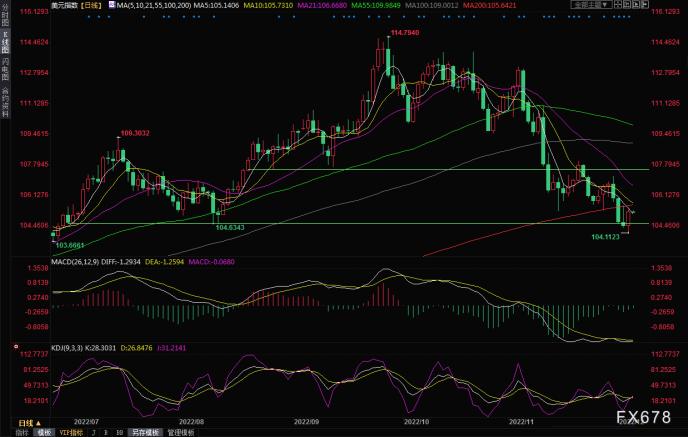Click the KDJ(9,3,3) indicator label
Viewport: 688px width, 437px height.
click(66, 348)
